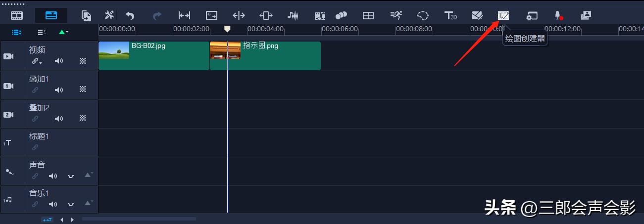Click ruler at 00:00:12:00 timecode
Viewport: 644px width, 224px height.
(562, 29)
